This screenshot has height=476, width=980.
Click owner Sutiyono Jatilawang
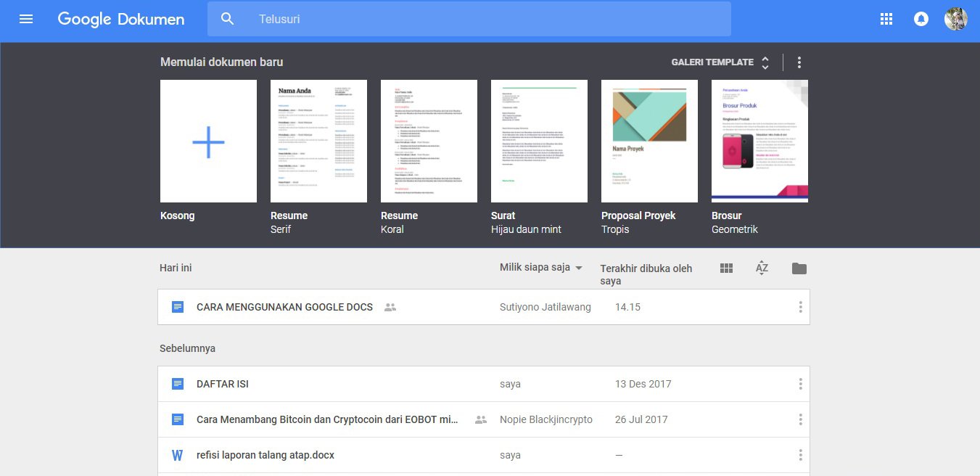coord(545,307)
